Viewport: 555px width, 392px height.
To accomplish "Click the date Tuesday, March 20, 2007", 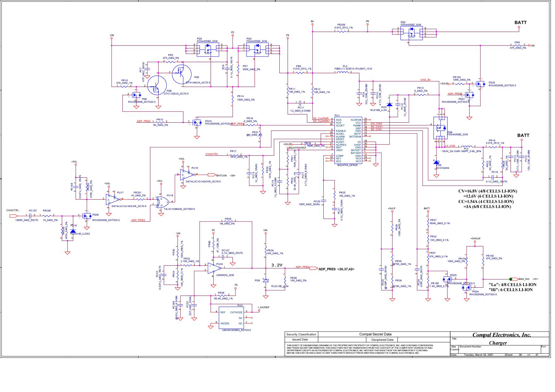I will click(x=478, y=355).
